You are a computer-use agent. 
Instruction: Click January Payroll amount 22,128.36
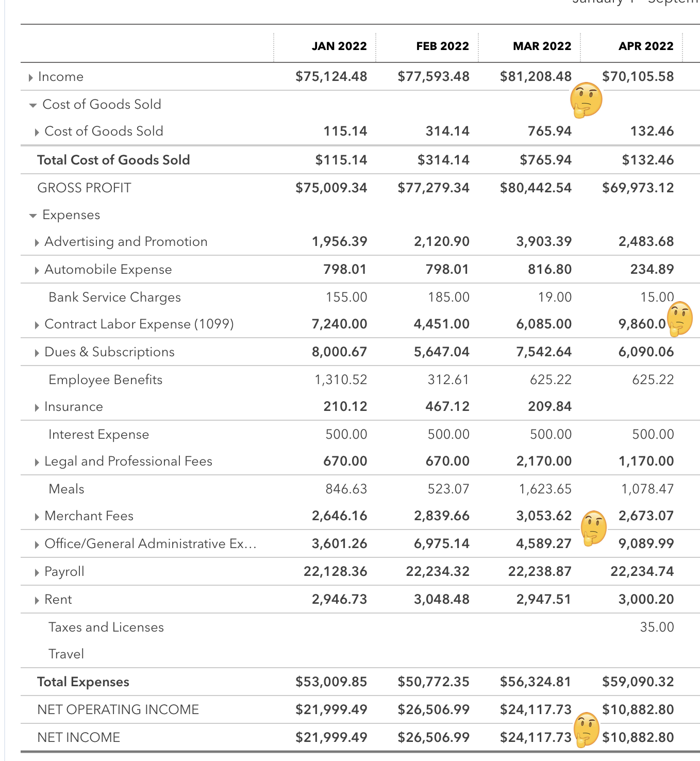tap(335, 571)
